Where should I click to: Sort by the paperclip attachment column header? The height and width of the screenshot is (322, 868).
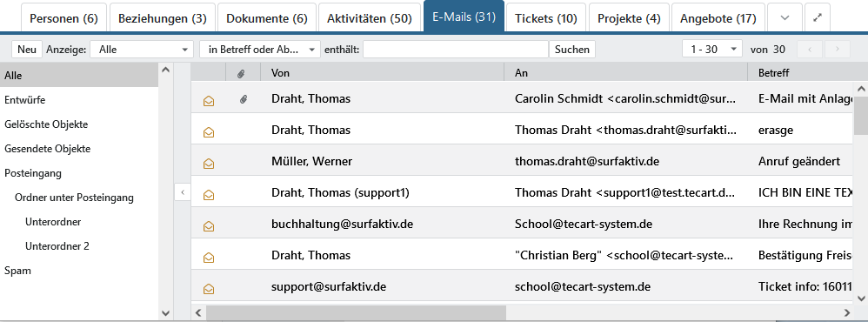coord(241,73)
